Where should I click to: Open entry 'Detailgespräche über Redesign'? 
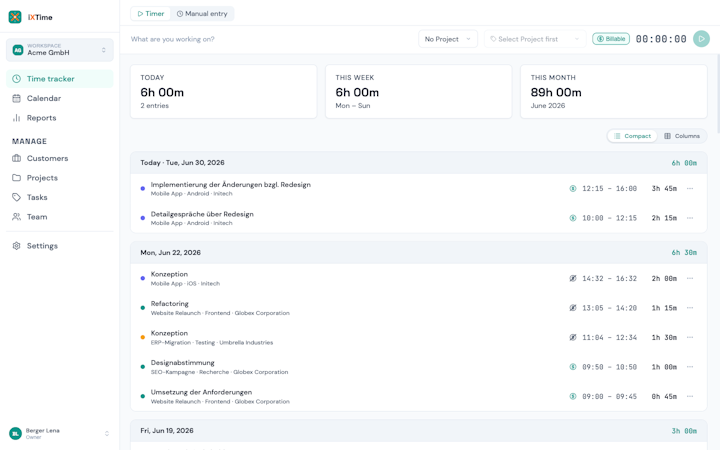(x=202, y=214)
